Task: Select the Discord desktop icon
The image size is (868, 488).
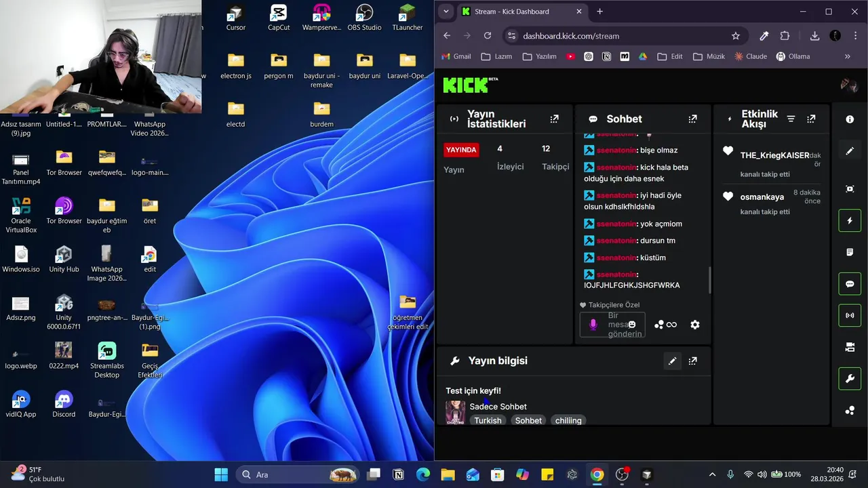Action: point(64,403)
